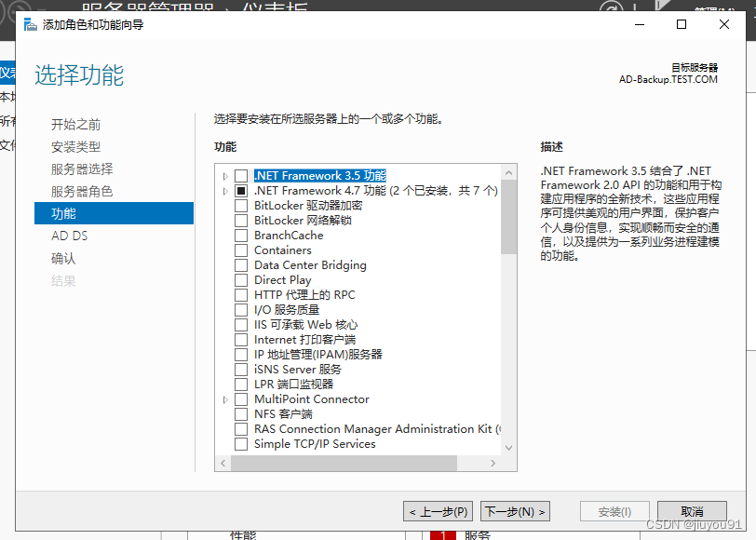Check the BitLocker 驱动器加密 checkbox
756x540 pixels.
[x=241, y=206]
